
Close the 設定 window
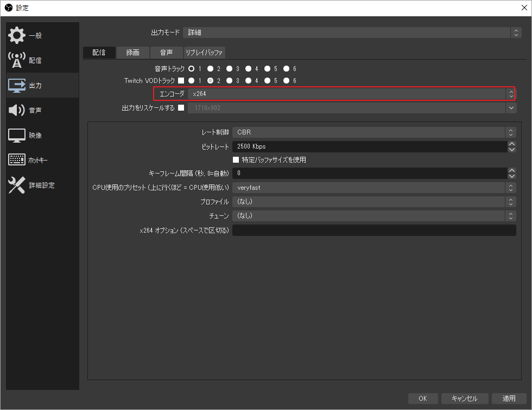tap(524, 8)
